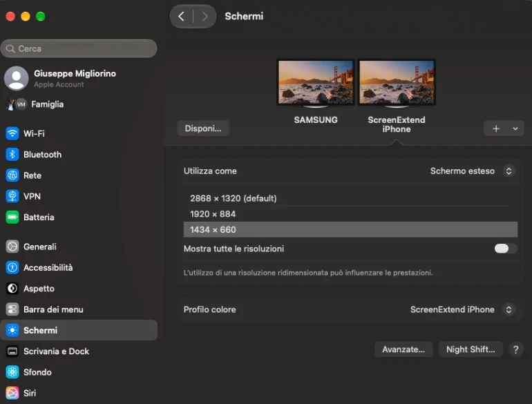Open Accessibilità settings pane

click(79, 268)
